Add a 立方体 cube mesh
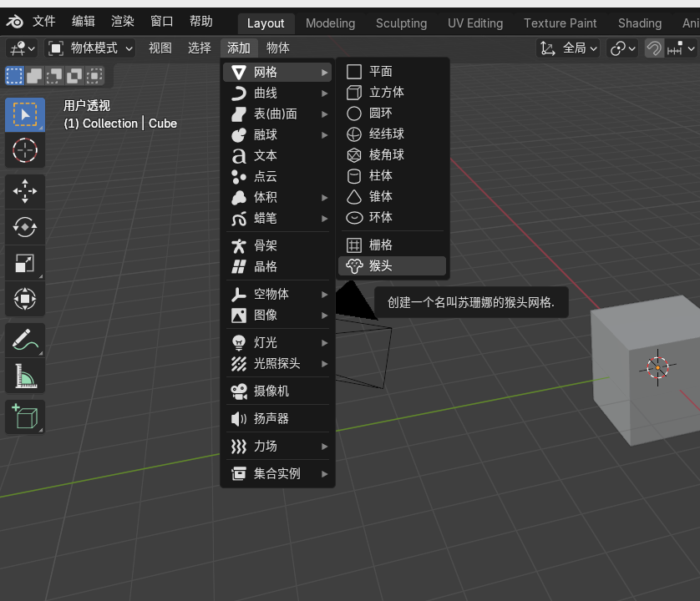This screenshot has width=700, height=601. click(393, 93)
